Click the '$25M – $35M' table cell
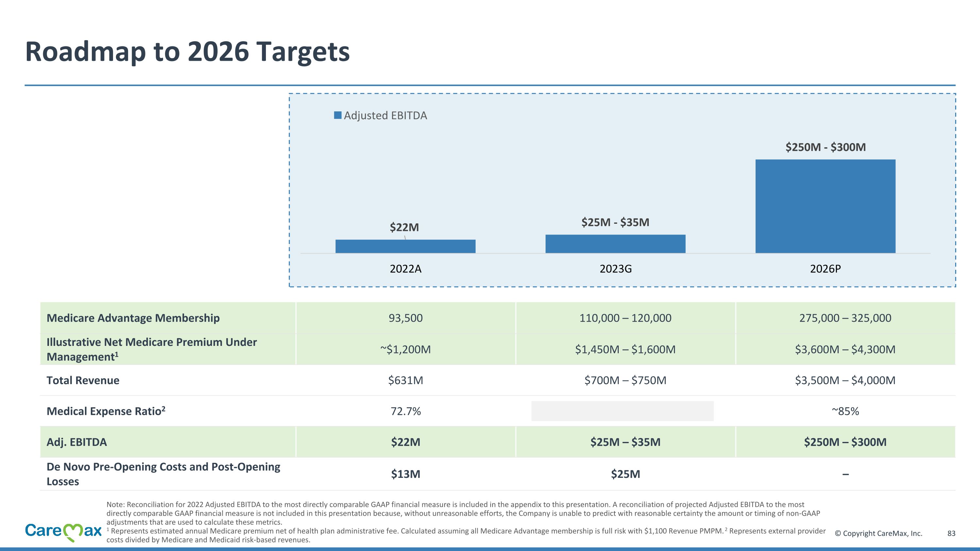The width and height of the screenshot is (980, 551). [x=626, y=442]
